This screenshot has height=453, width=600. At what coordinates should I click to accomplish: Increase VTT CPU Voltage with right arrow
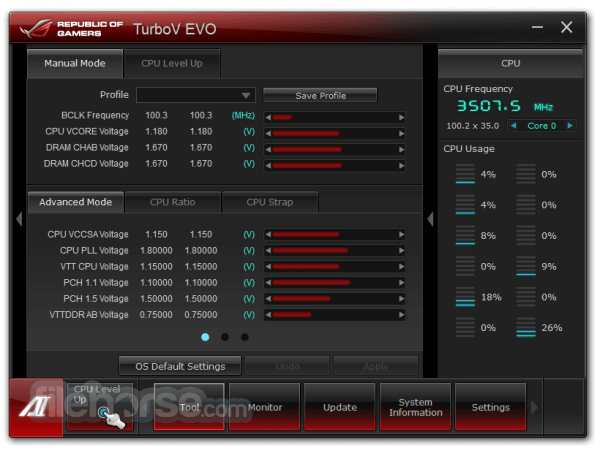(401, 267)
